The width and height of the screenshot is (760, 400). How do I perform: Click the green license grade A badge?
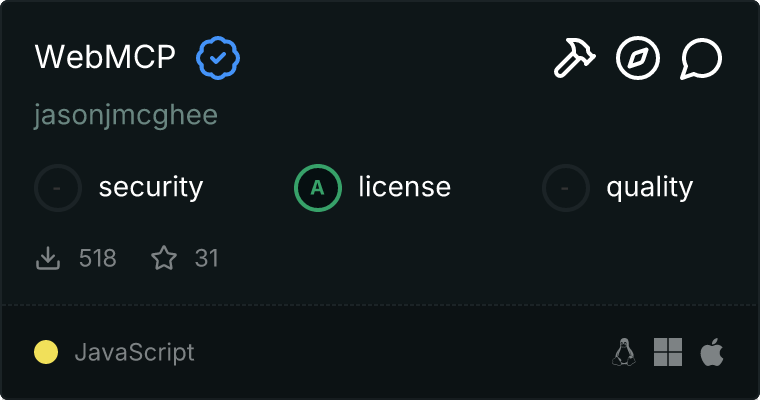(318, 187)
